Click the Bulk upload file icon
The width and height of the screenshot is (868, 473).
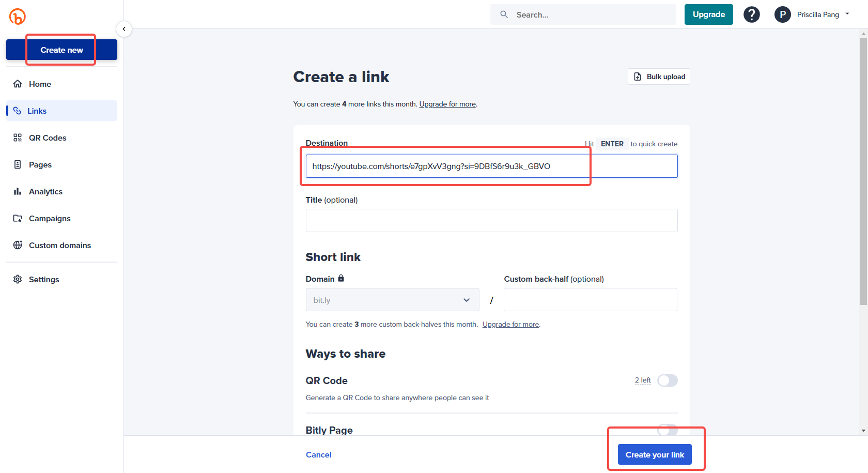pyautogui.click(x=638, y=77)
